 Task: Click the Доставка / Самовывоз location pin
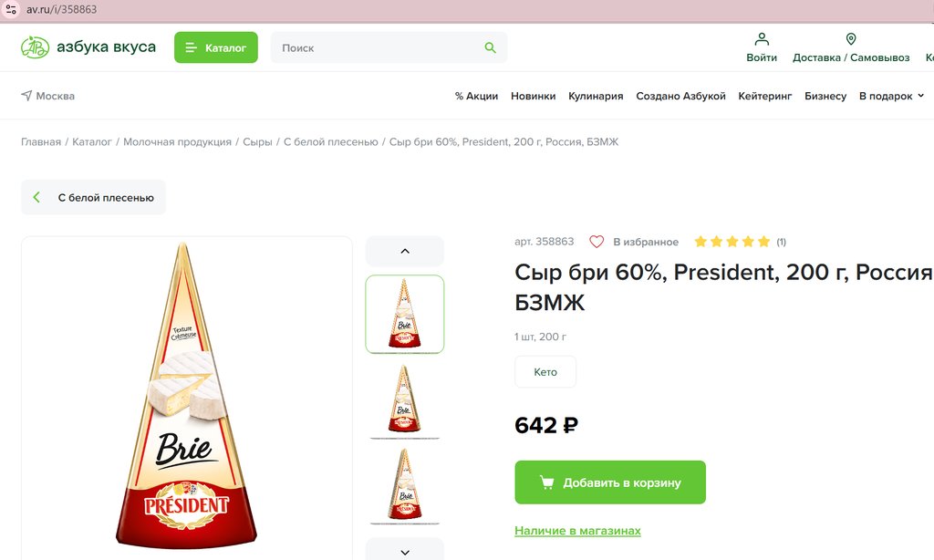coord(851,40)
